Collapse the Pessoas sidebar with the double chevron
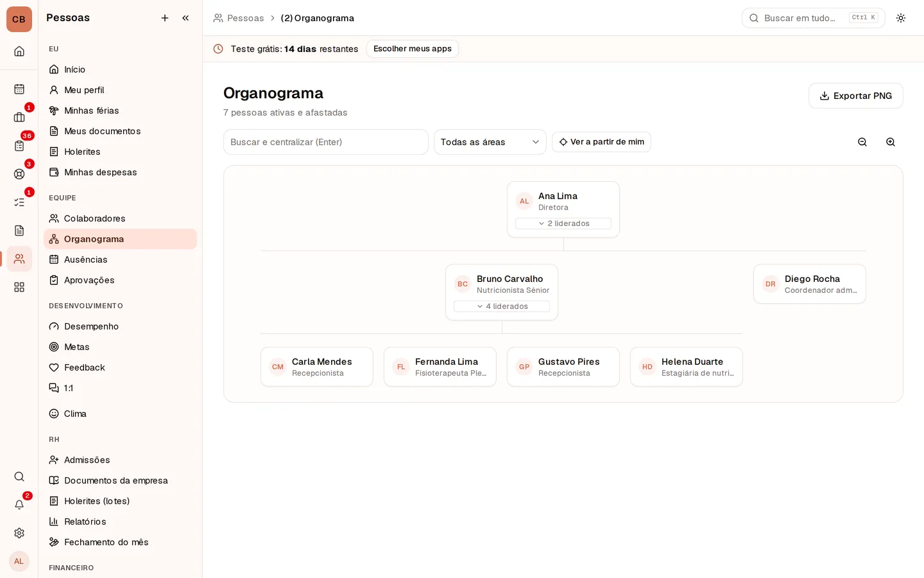Viewport: 924px width, 578px height. [185, 18]
